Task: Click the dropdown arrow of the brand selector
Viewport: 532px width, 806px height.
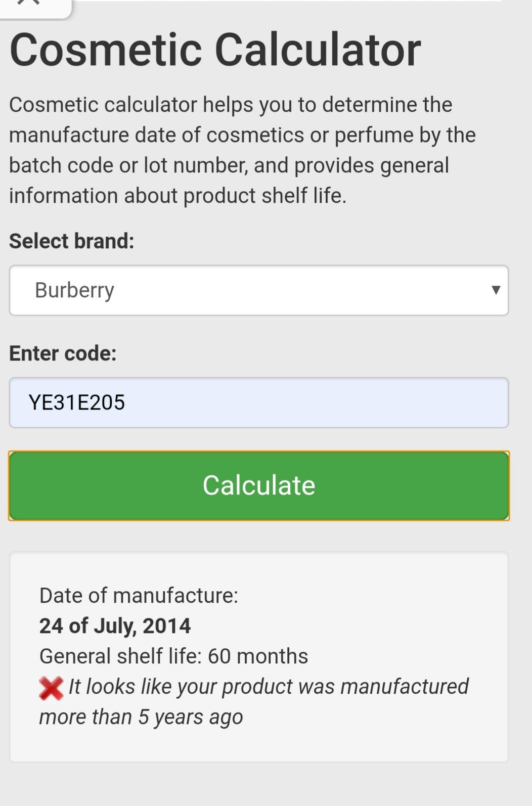Action: pos(496,290)
